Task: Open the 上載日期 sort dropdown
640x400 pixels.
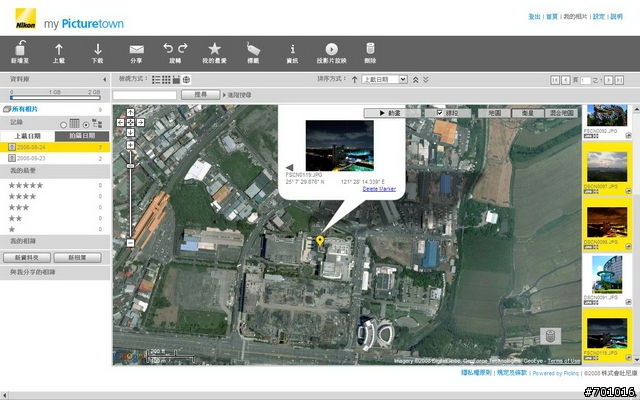Action: pos(384,80)
